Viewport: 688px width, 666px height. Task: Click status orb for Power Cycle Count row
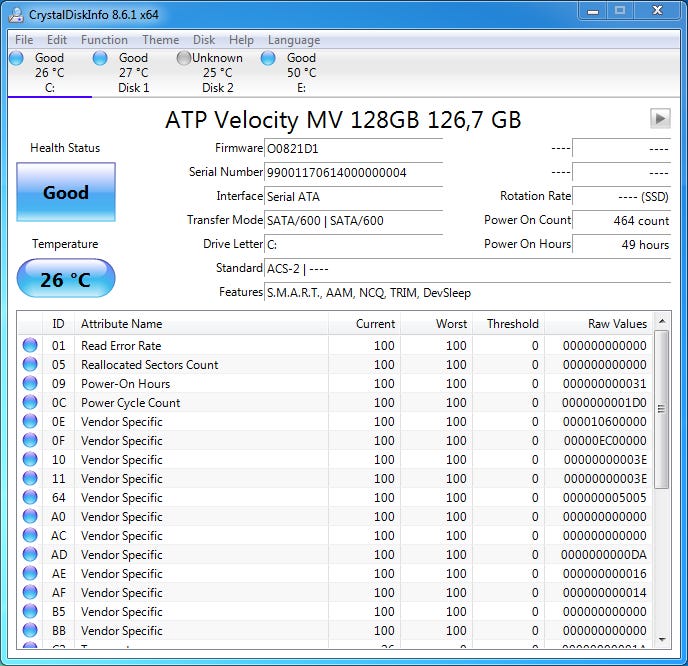tap(30, 403)
